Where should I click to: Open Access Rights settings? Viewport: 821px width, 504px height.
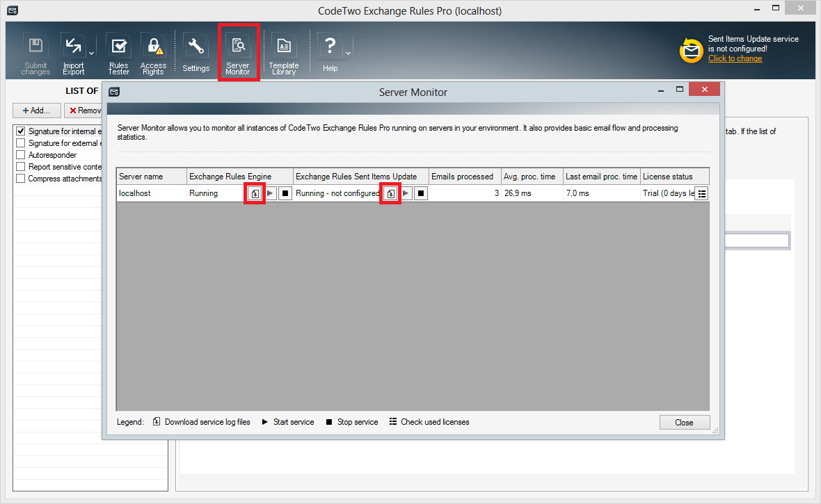pos(153,54)
